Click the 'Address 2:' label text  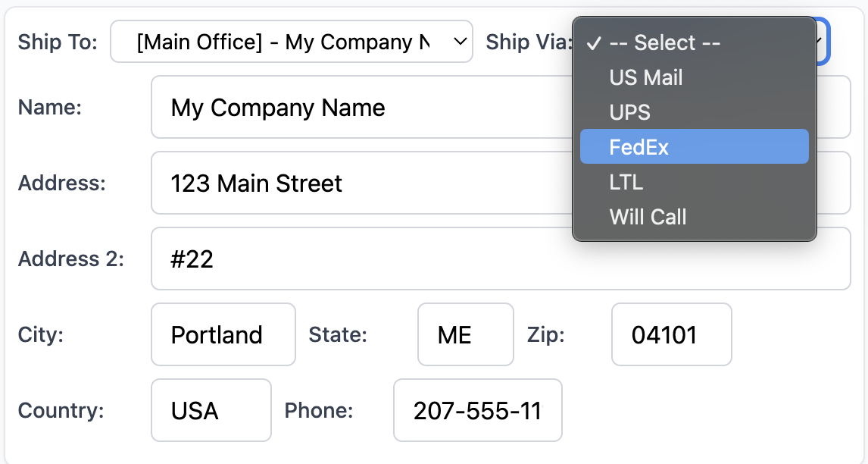[x=71, y=259]
